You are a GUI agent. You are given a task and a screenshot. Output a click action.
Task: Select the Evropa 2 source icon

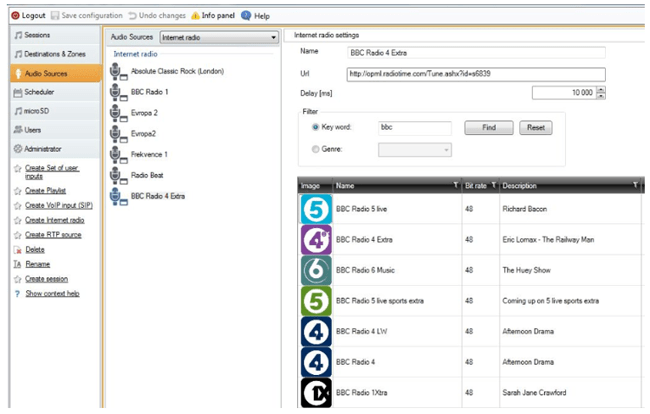tap(118, 113)
